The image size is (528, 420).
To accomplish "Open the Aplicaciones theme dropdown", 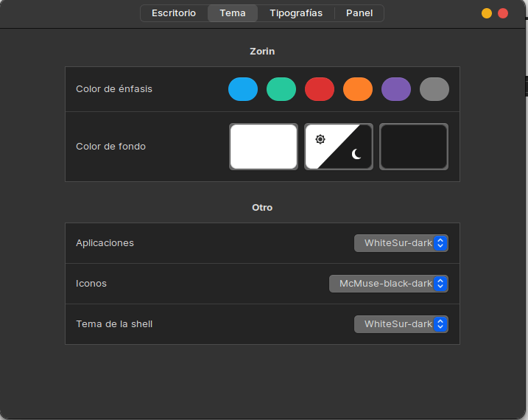I will [x=401, y=243].
